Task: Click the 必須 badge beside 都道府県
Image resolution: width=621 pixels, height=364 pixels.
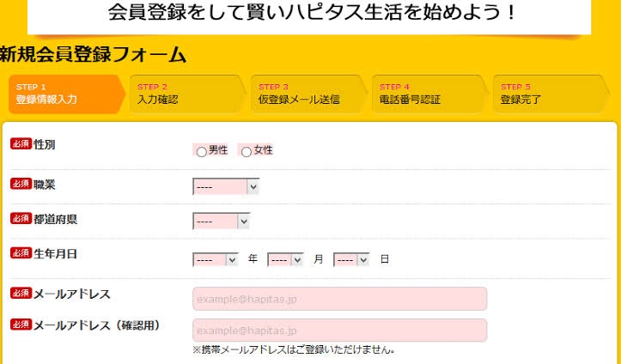Action: [21, 218]
